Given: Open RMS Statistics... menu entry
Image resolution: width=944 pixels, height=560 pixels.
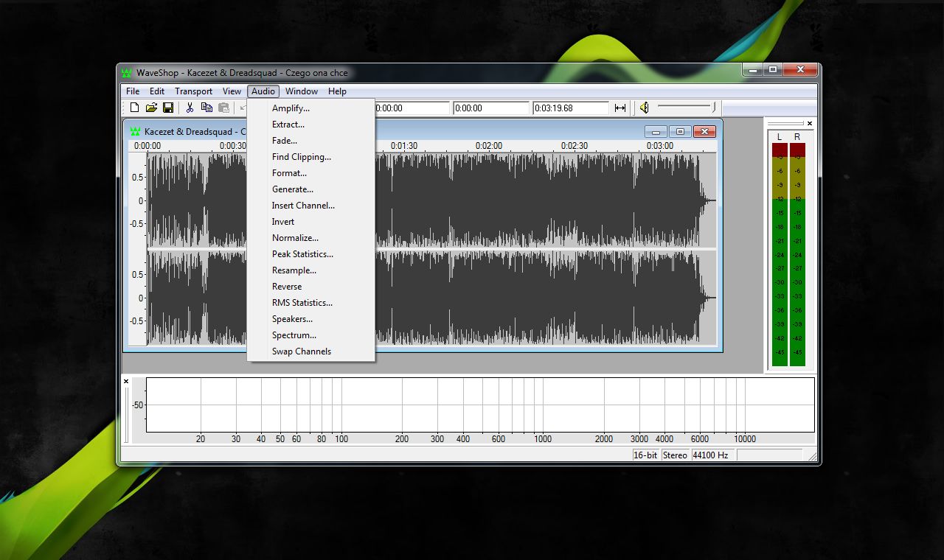Looking at the screenshot, I should click(311, 303).
